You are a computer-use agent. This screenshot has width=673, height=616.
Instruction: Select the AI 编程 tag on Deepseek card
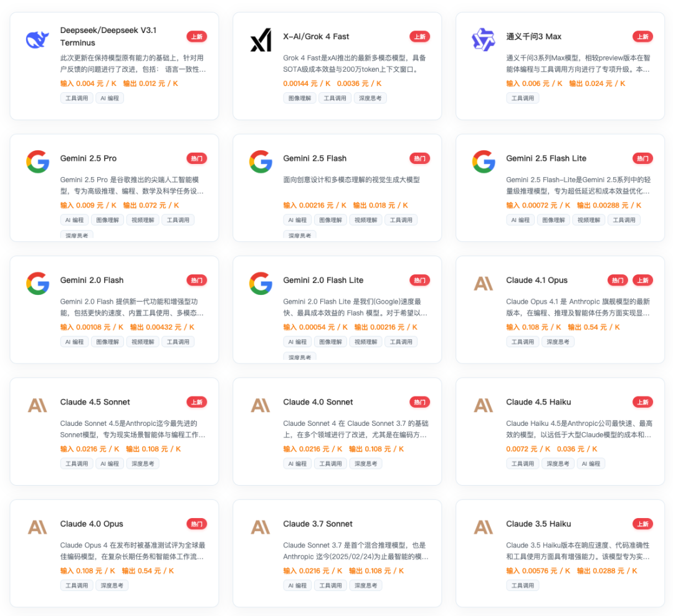pyautogui.click(x=110, y=98)
